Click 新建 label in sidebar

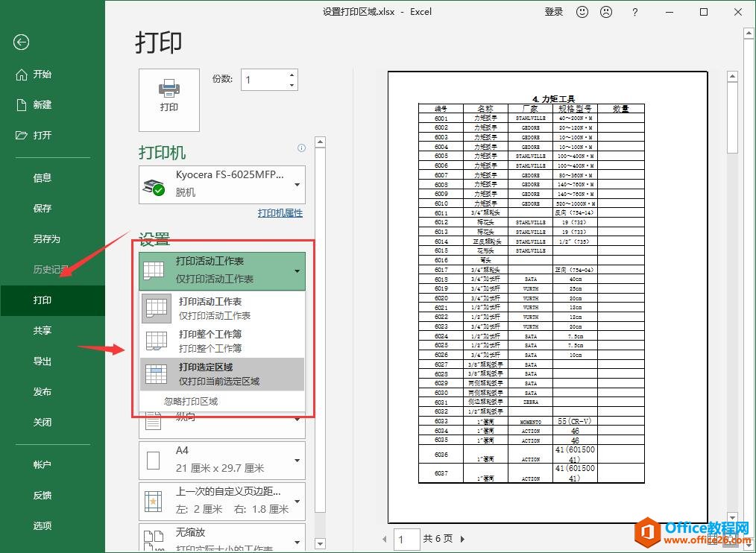click(42, 104)
